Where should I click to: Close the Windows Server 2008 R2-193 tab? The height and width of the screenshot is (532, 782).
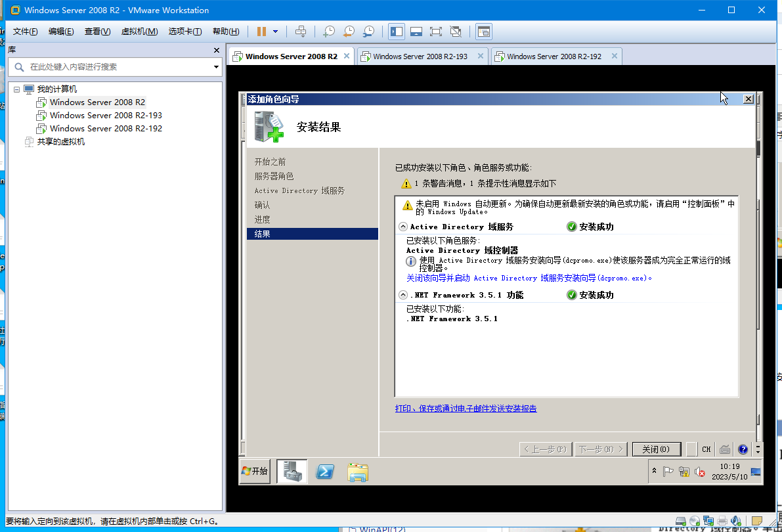coord(480,56)
